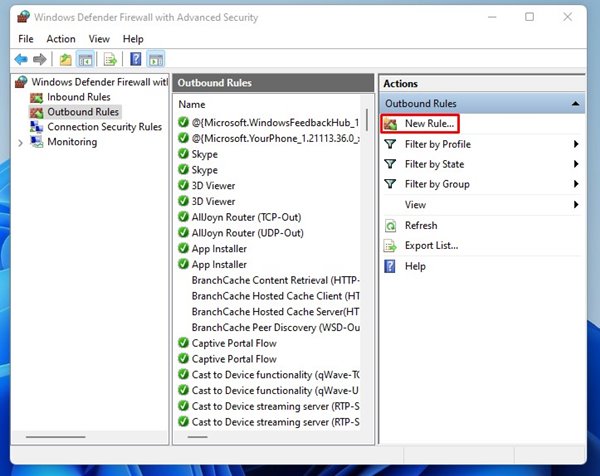Click the Back arrow toolbar icon
Screen dimensions: 600x476
21,59
